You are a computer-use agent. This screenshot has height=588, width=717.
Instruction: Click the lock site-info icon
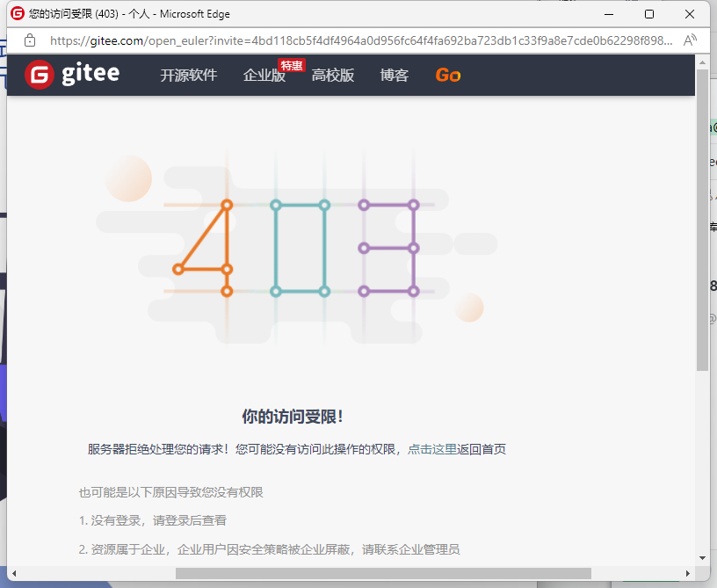[x=30, y=40]
